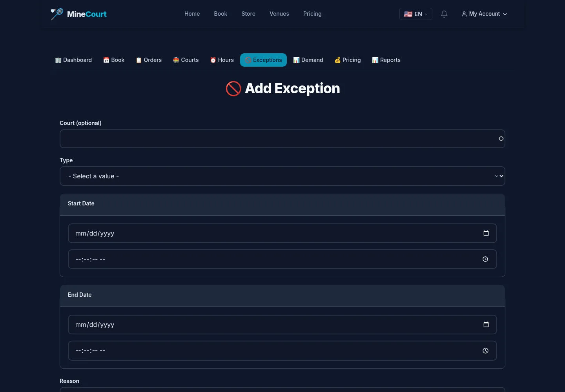Image resolution: width=565 pixels, height=392 pixels.
Task: Open the Demand tab
Action: pos(308,60)
